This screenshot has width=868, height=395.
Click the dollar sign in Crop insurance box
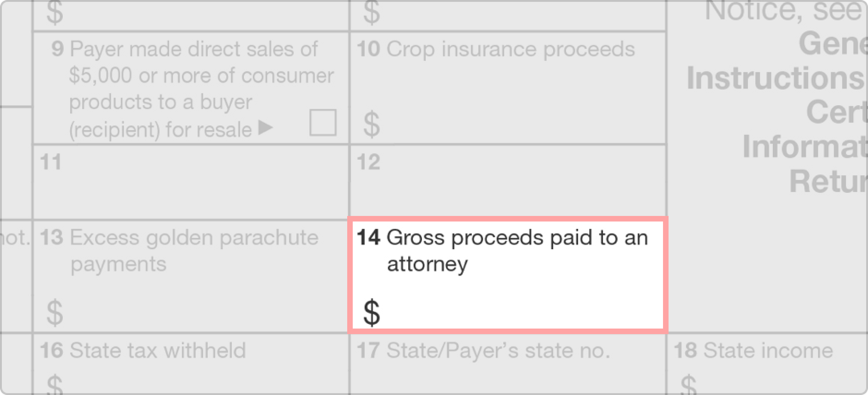(x=372, y=124)
